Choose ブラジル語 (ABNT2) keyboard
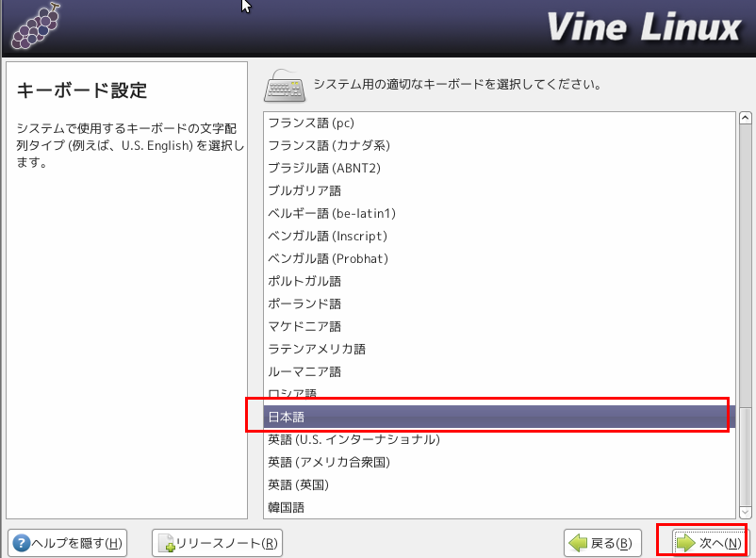The height and width of the screenshot is (558, 756). point(500,168)
